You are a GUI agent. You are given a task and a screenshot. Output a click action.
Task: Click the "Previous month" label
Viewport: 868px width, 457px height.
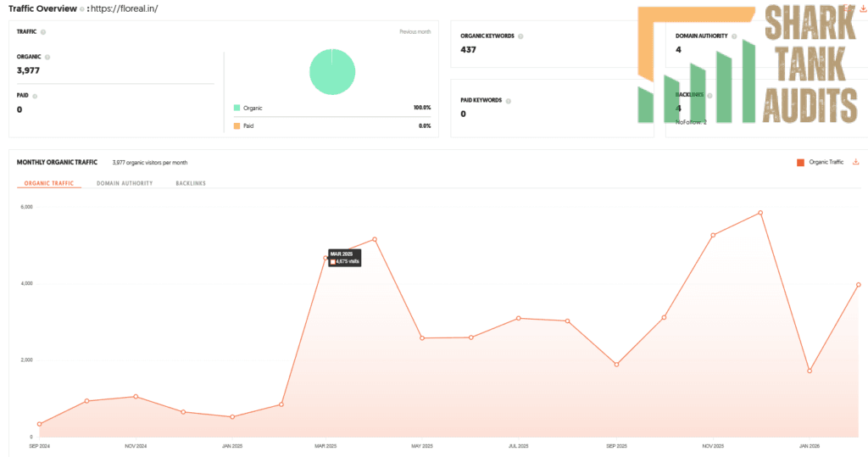[x=415, y=32]
